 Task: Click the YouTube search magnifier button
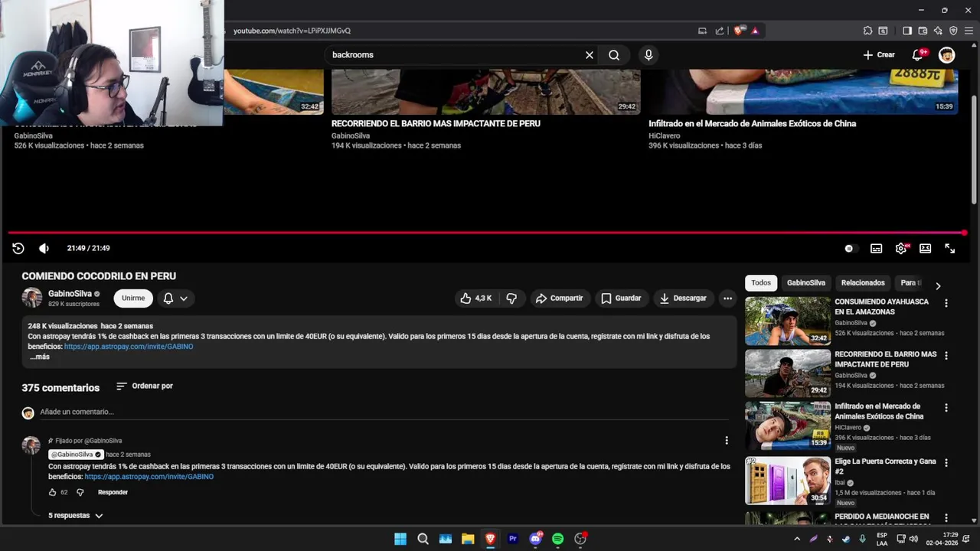[x=614, y=55]
